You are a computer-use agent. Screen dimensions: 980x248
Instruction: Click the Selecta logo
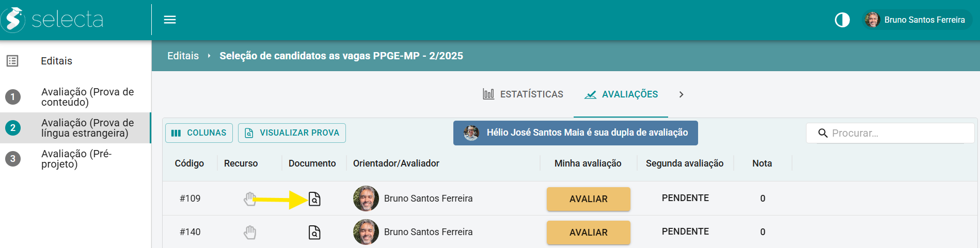pos(52,20)
